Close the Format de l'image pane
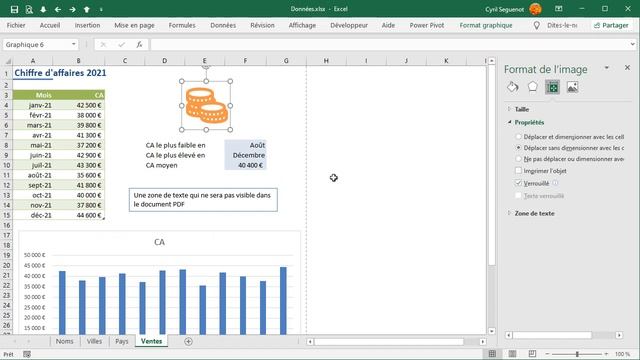This screenshot has height=360, width=640. click(x=627, y=68)
